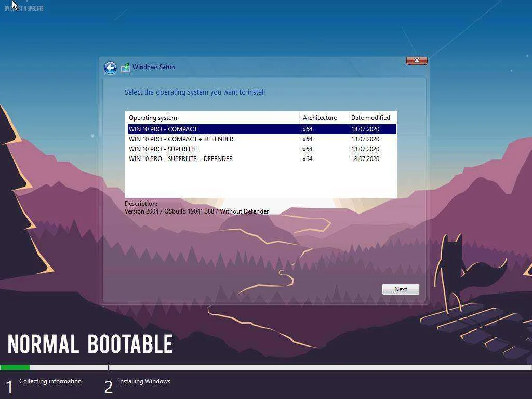This screenshot has height=399, width=532.
Task: Click the Version 2004 description text
Action: point(197,211)
